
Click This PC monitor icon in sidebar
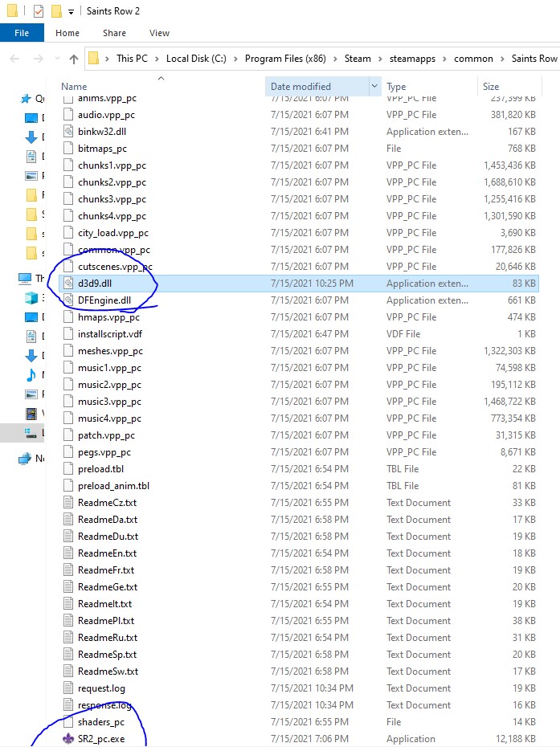(25, 278)
